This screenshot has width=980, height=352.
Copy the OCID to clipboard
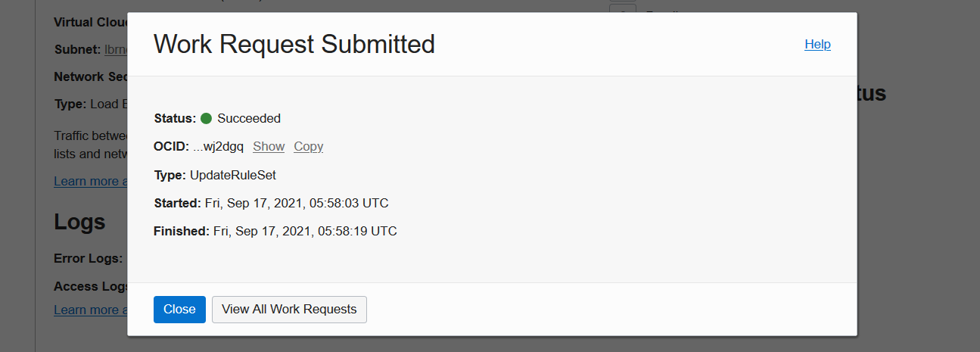pos(308,147)
